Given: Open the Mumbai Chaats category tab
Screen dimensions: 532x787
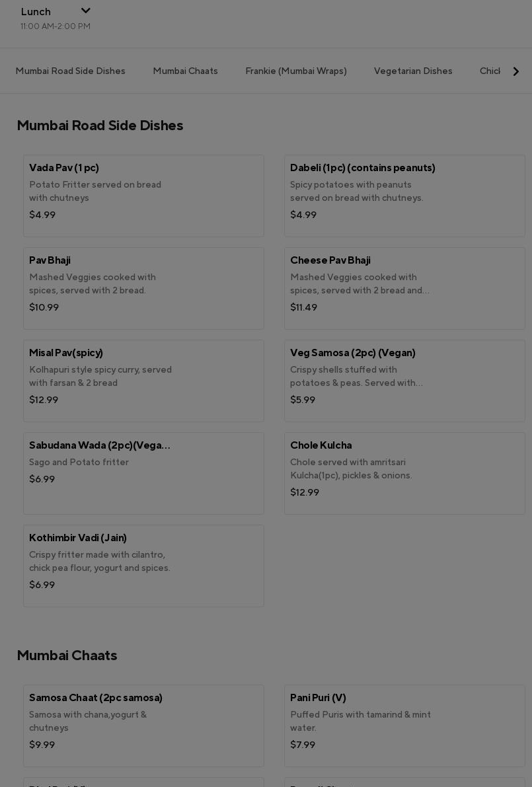Looking at the screenshot, I should point(186,71).
